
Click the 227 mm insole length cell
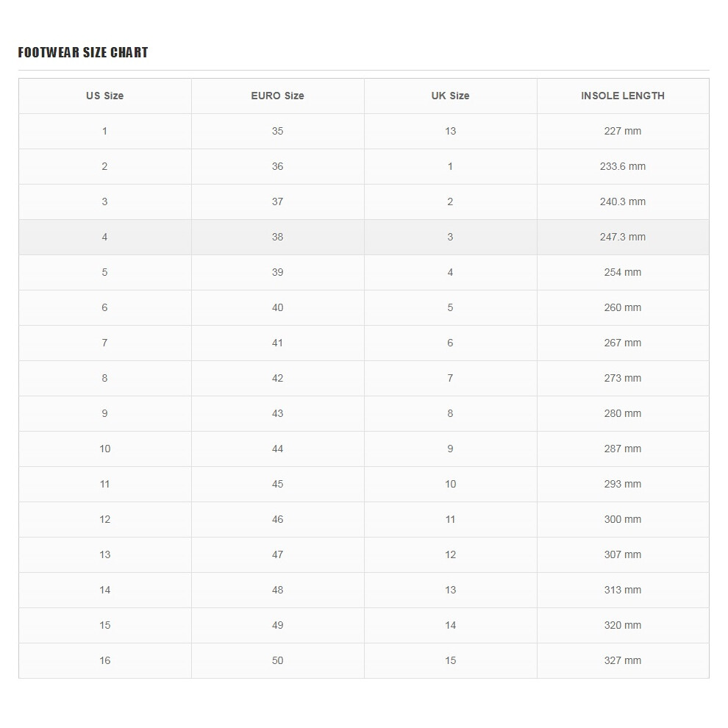coord(623,132)
